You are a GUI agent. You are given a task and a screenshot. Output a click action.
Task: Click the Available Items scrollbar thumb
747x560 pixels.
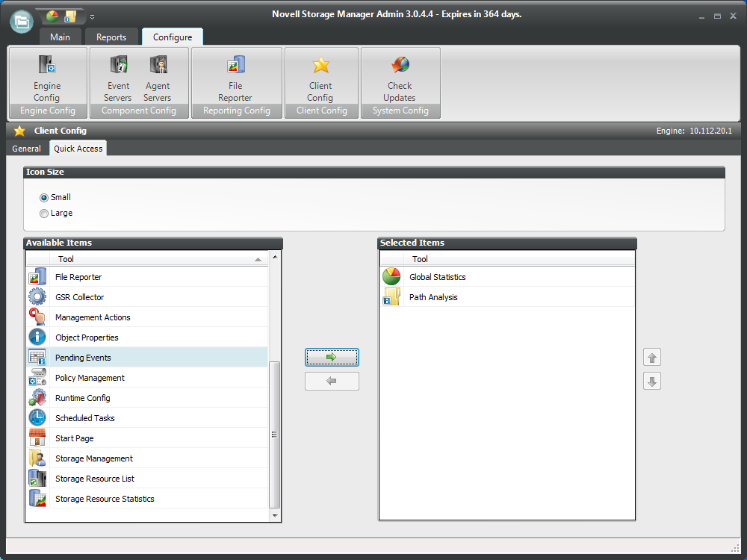pyautogui.click(x=274, y=435)
